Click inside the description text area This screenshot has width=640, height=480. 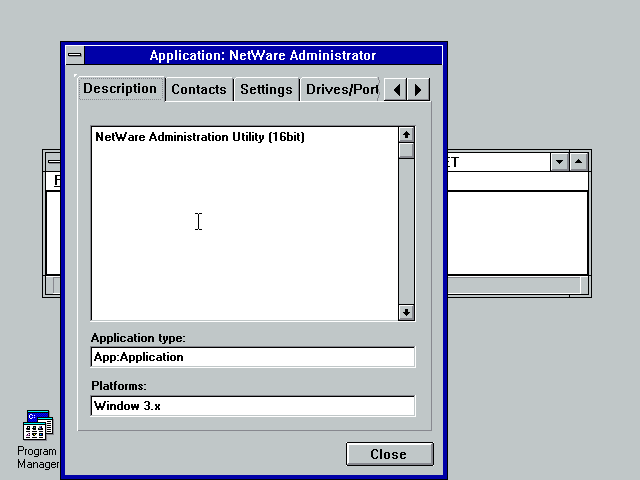pos(245,224)
